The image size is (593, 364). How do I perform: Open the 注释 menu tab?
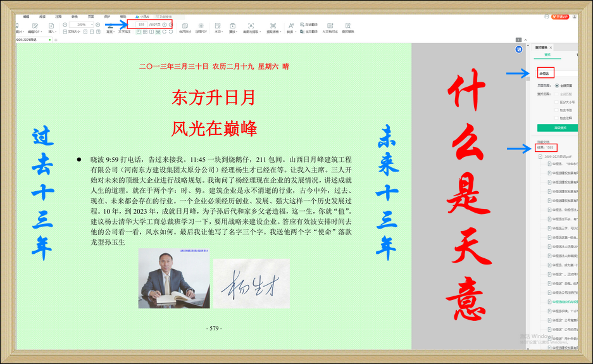(x=58, y=16)
